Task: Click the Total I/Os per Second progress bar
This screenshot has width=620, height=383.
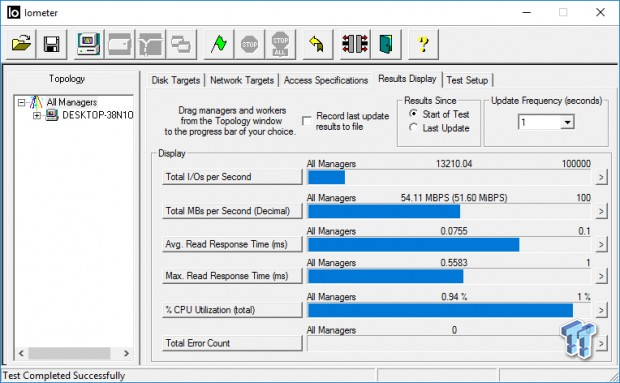Action: pyautogui.click(x=449, y=177)
